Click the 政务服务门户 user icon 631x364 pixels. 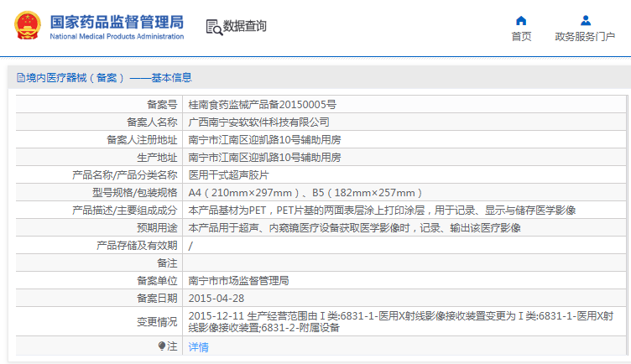586,20
